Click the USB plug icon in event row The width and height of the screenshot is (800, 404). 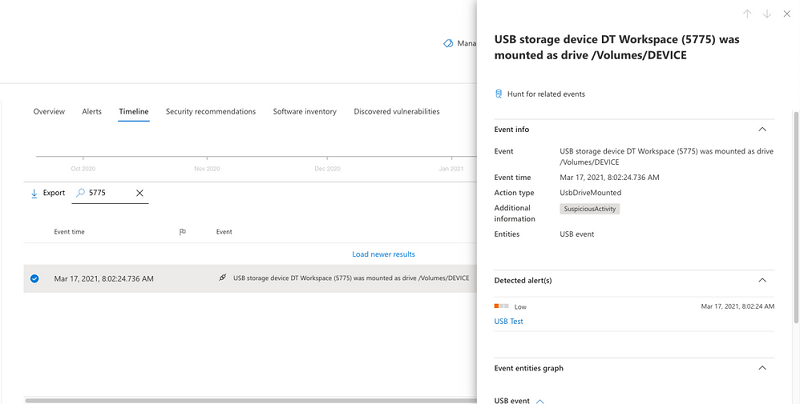(x=222, y=278)
